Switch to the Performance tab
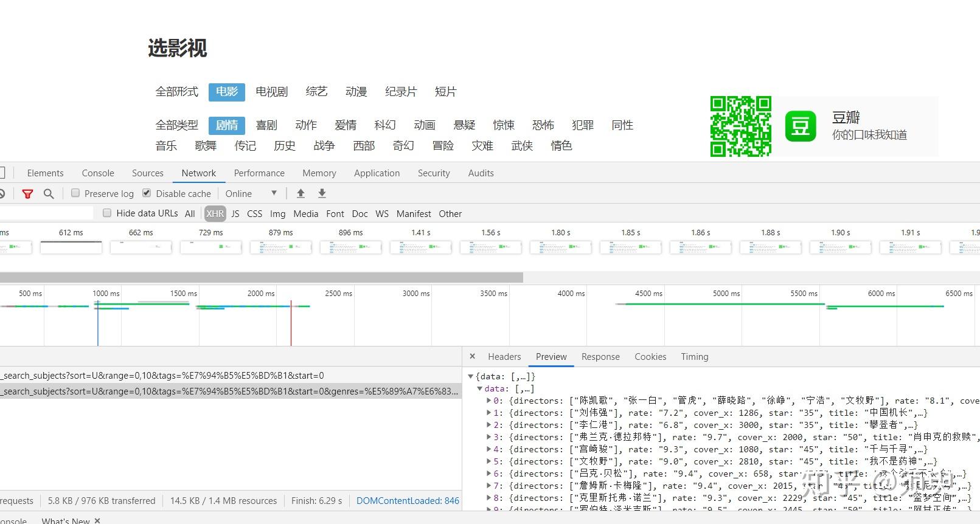This screenshot has width=980, height=524. tap(259, 173)
